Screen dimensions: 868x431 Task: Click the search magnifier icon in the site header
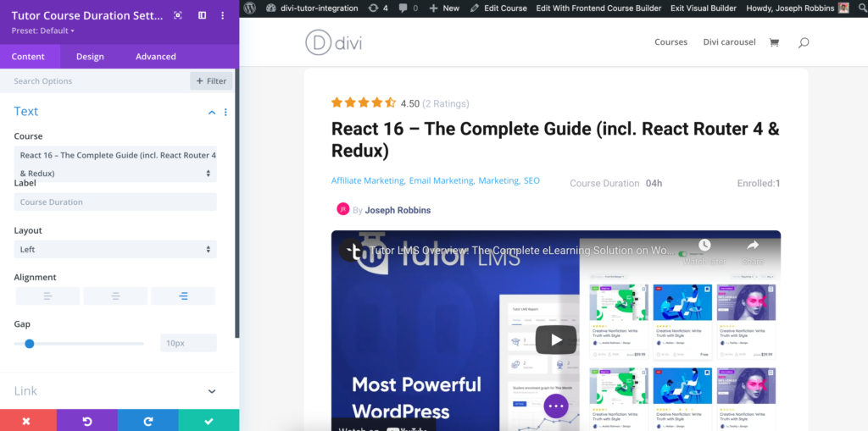point(804,42)
